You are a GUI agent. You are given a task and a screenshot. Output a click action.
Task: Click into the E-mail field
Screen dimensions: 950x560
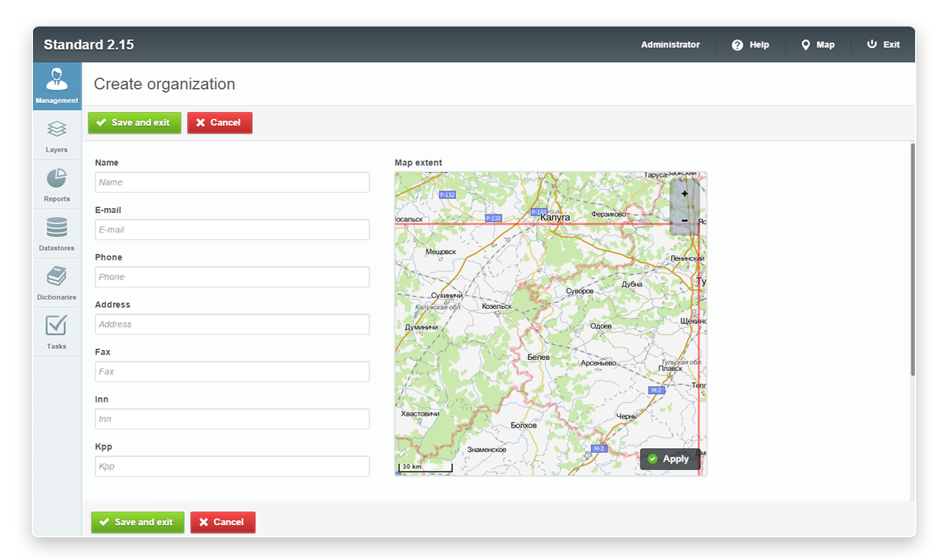click(x=232, y=230)
